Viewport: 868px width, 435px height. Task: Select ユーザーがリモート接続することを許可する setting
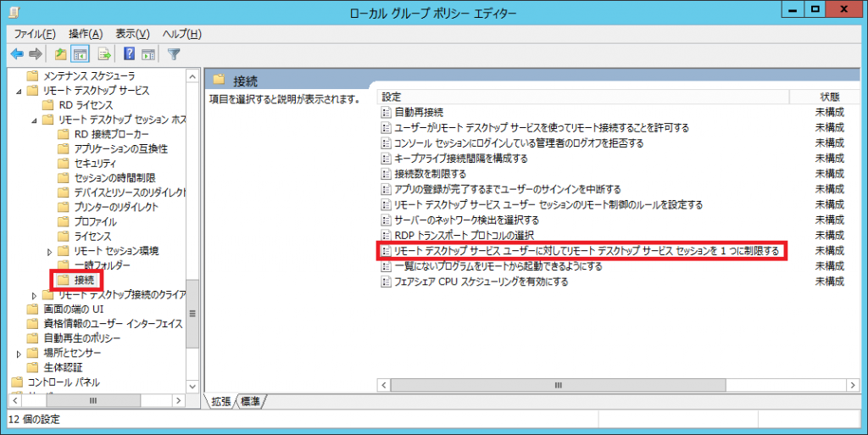coord(542,128)
